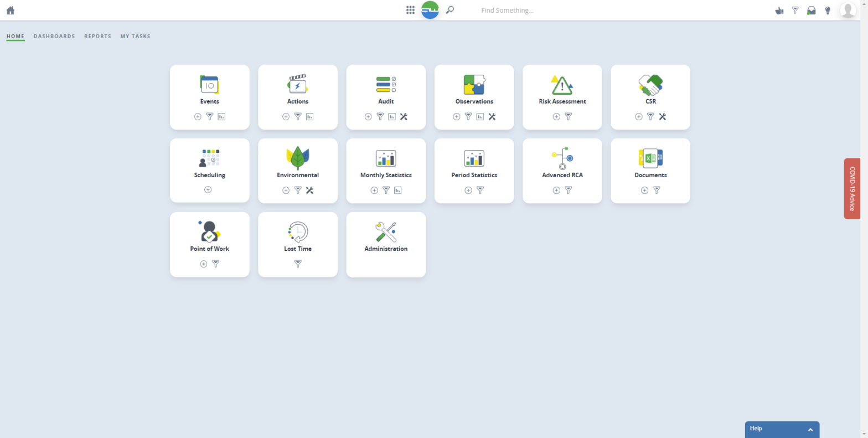Switch to the Dashboards tab
The height and width of the screenshot is (438, 868).
[54, 37]
